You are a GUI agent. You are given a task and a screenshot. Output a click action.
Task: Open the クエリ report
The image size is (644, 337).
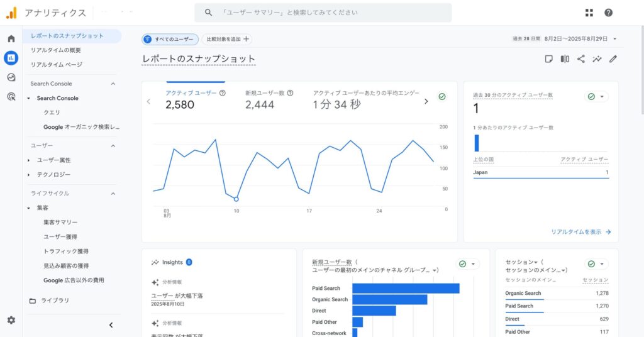pos(52,113)
